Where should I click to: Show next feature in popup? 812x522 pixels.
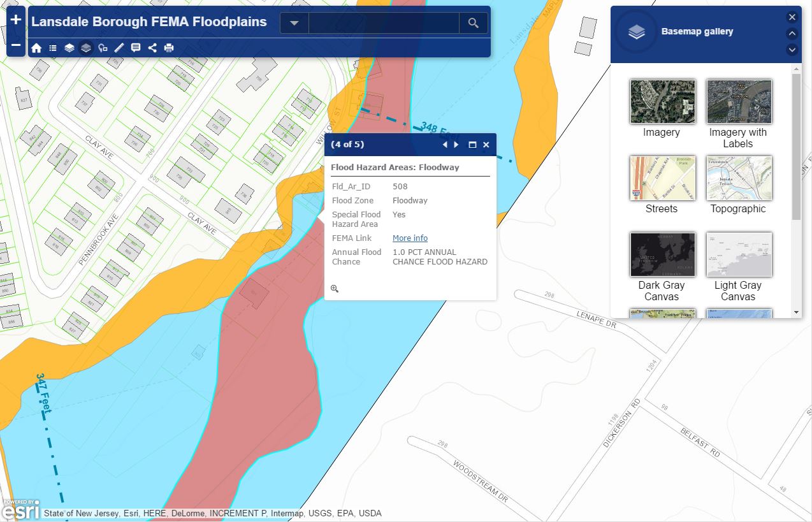point(456,145)
